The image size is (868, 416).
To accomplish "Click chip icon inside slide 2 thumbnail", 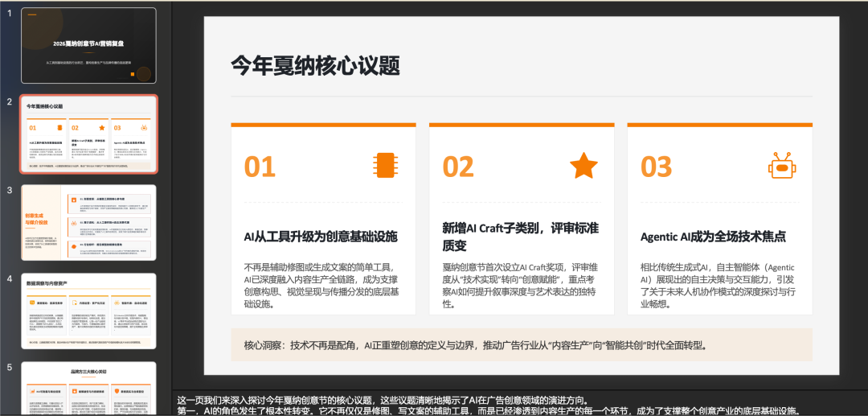I will click(59, 127).
